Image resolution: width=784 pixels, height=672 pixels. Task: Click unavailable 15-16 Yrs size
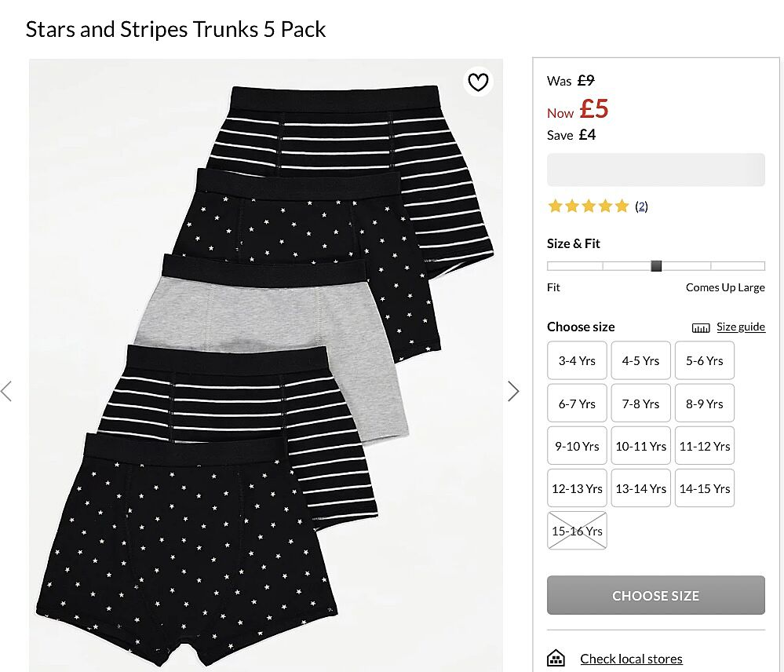coord(577,531)
